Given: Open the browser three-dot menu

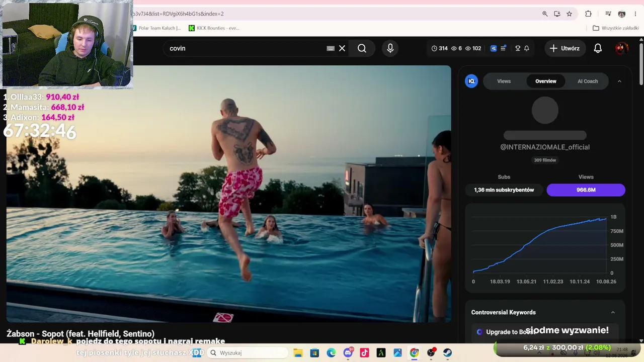Looking at the screenshot, I should click(x=635, y=14).
